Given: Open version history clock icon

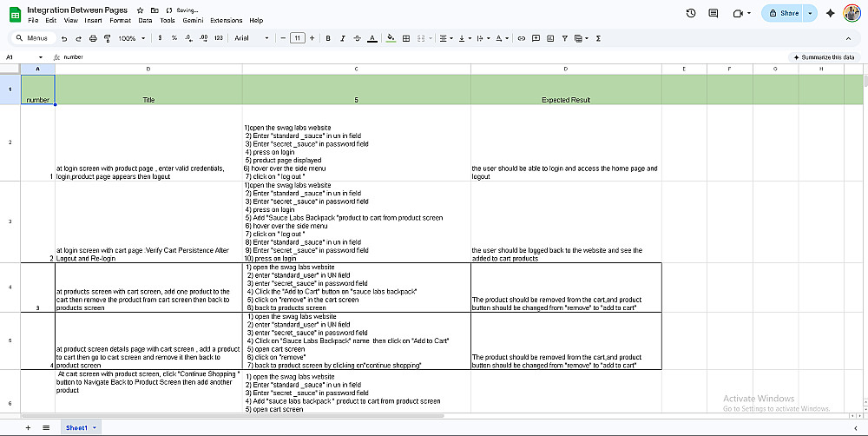Looking at the screenshot, I should point(691,13).
